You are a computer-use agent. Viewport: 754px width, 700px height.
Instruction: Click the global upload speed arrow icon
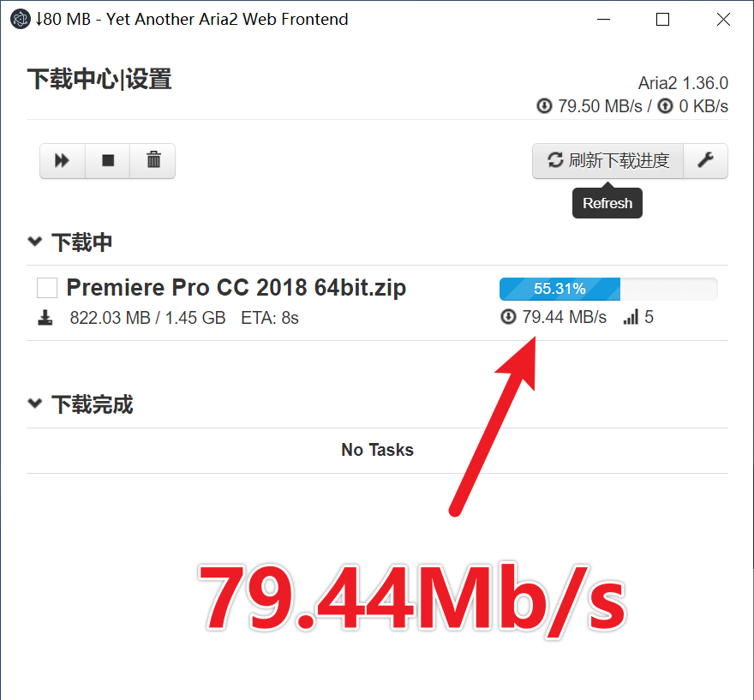coord(665,105)
